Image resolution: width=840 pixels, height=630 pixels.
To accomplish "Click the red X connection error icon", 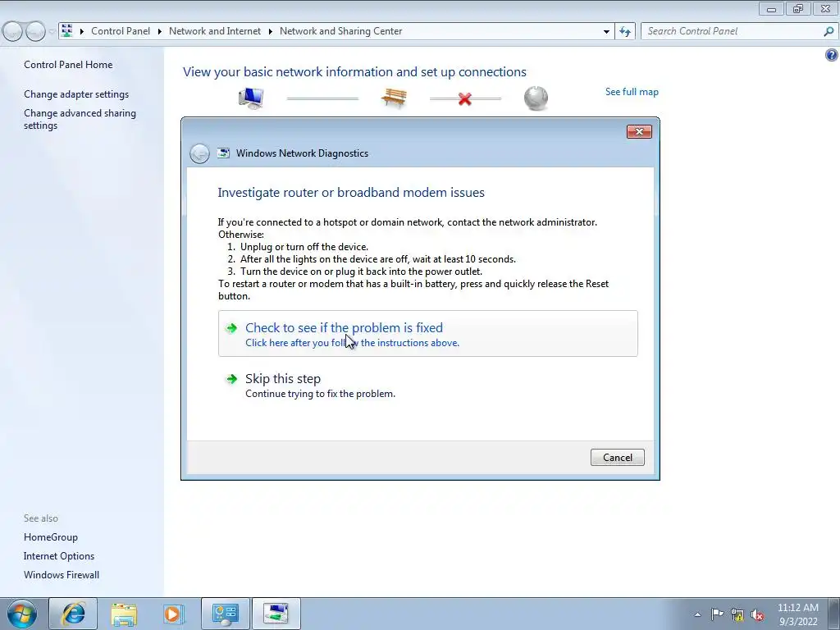I will coord(465,98).
